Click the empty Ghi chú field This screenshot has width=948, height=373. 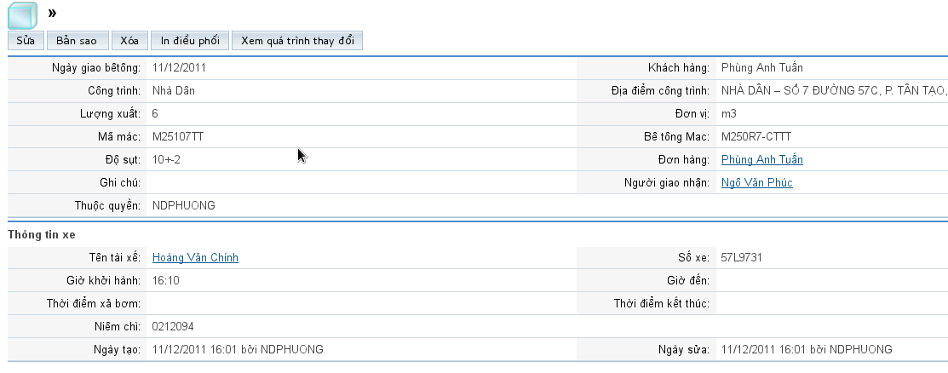click(361, 183)
